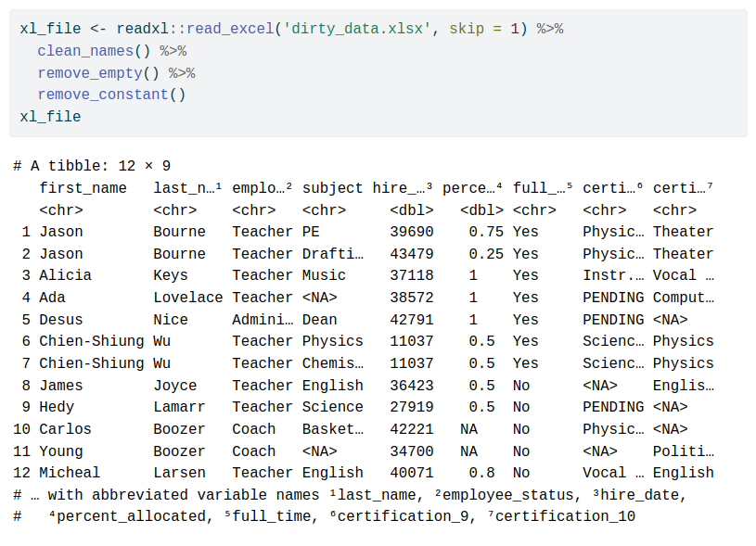The width and height of the screenshot is (756, 546).
Task: Click Young in row 11
Action: (60, 451)
